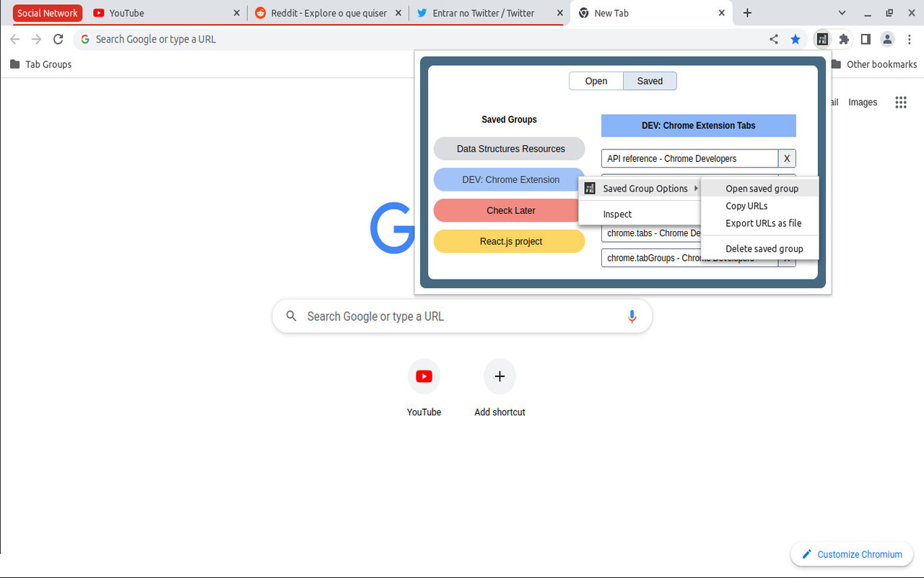Click the browser forward arrow
The width and height of the screenshot is (924, 578).
37,39
